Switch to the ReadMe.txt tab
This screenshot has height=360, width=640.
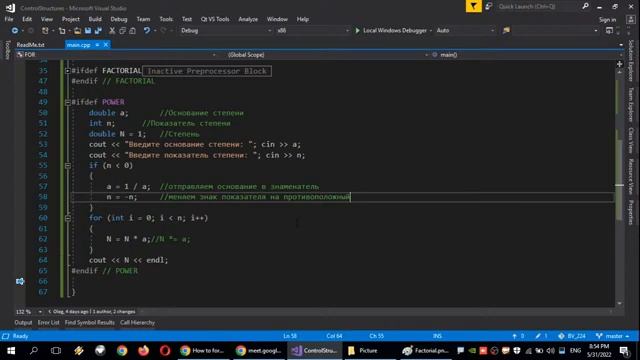point(31,45)
